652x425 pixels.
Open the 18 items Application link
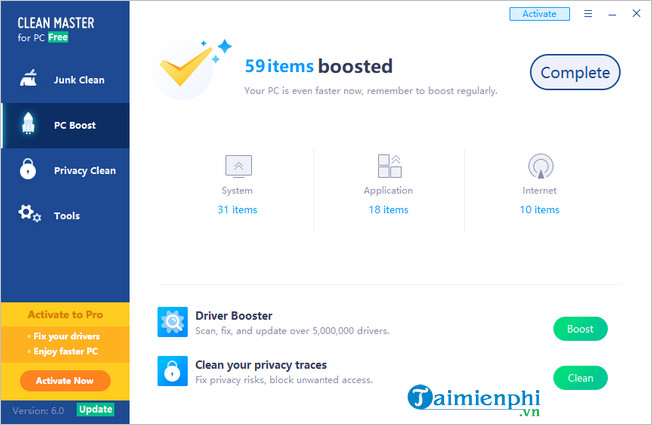point(388,210)
